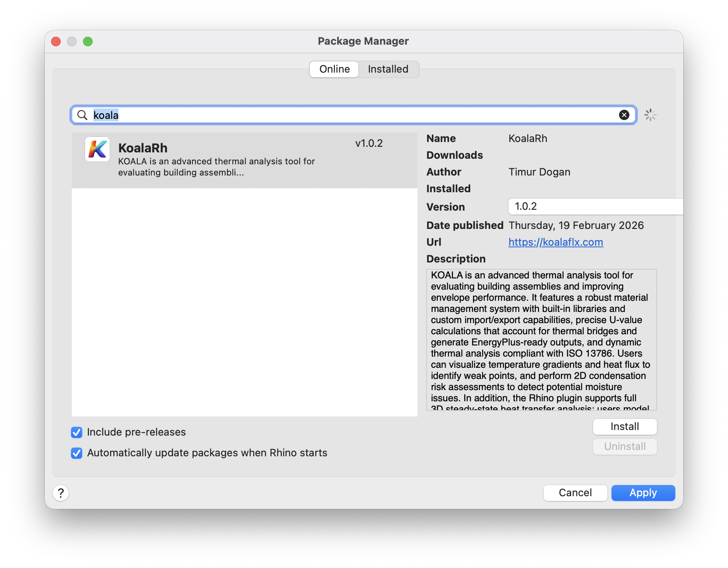The width and height of the screenshot is (728, 568).
Task: Cancel out of the Package Manager
Action: click(x=575, y=493)
